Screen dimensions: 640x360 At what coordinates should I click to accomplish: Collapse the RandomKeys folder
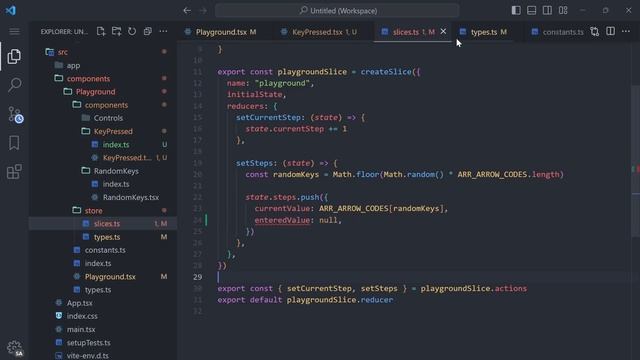116,171
